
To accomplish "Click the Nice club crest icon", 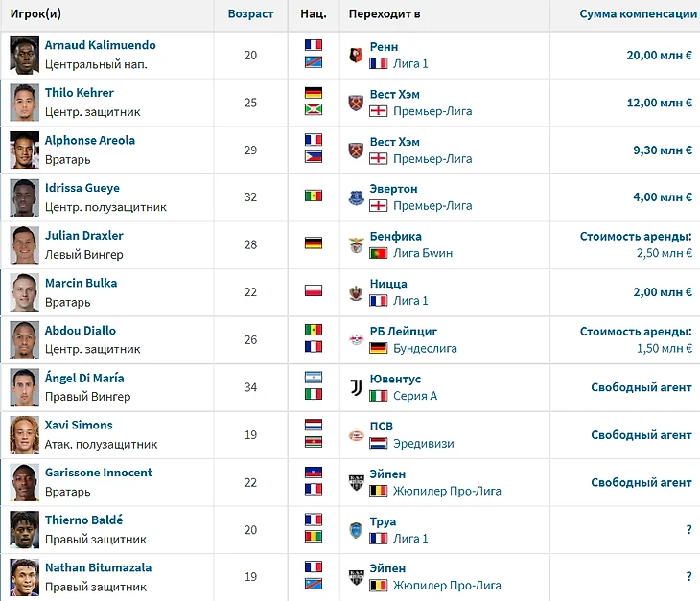I will [357, 292].
